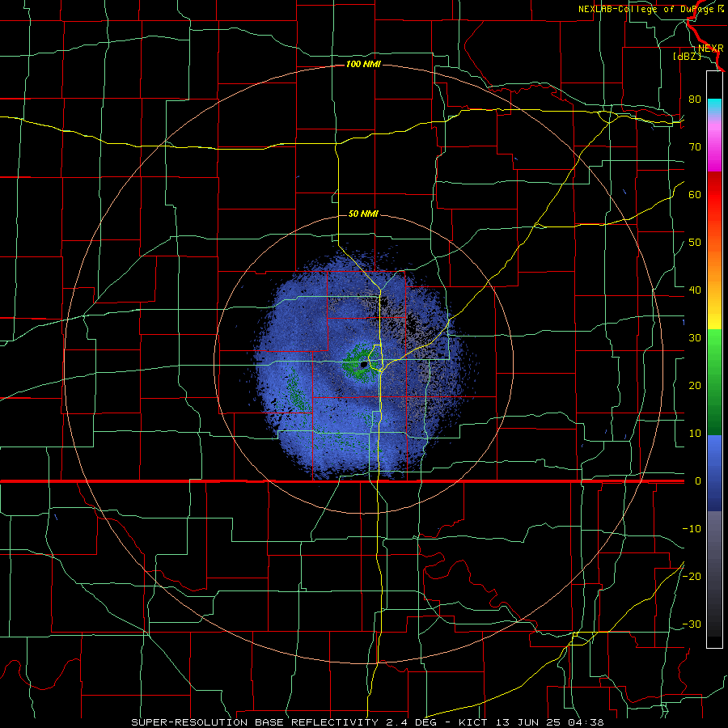Click the 40 value on the dBZ scale

[695, 290]
